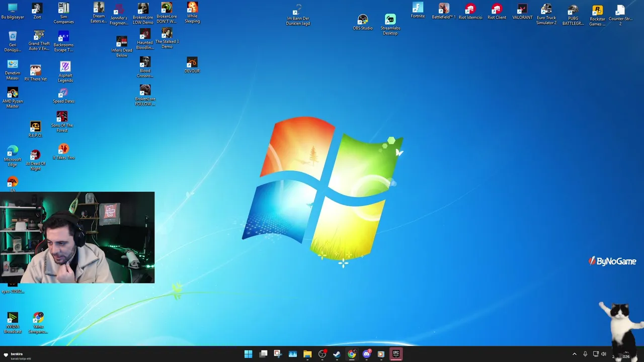Select the Speed Dates shortcut
Image resolution: width=644 pixels, height=362 pixels.
pyautogui.click(x=63, y=96)
